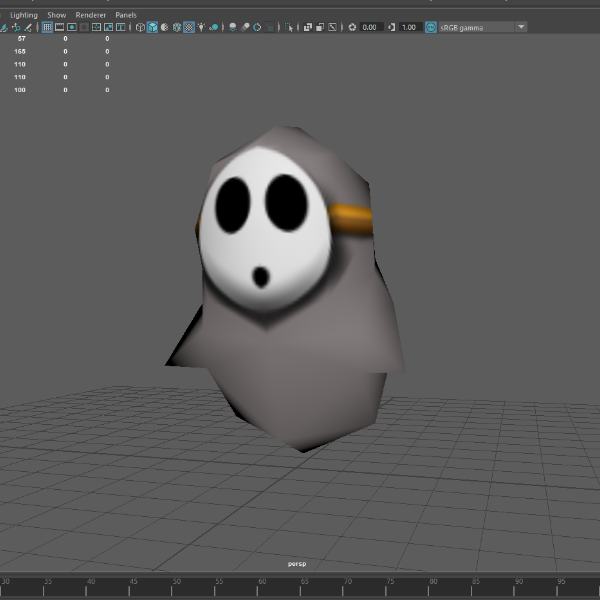Screen dimensions: 600x600
Task: Toggle the Resolution Gate icon
Action: tap(72, 27)
